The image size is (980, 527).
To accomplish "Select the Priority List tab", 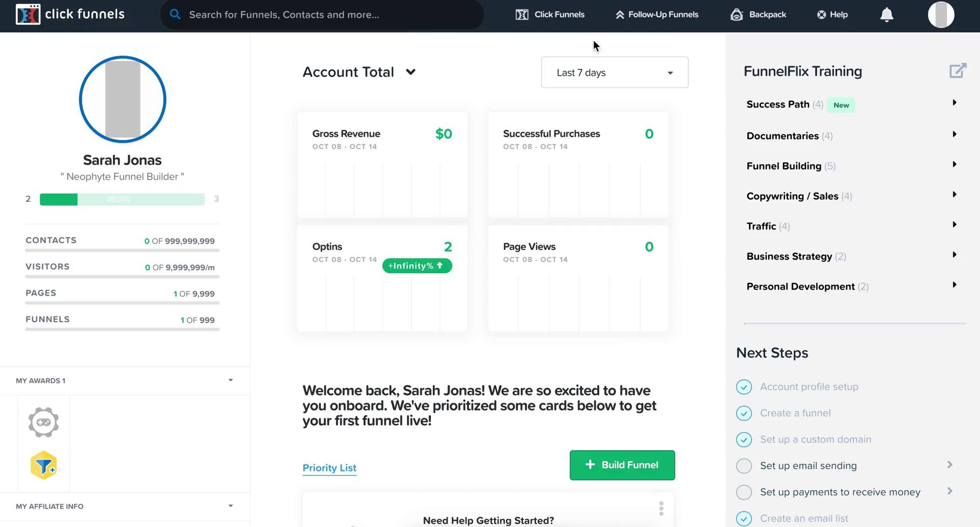I will pos(329,468).
